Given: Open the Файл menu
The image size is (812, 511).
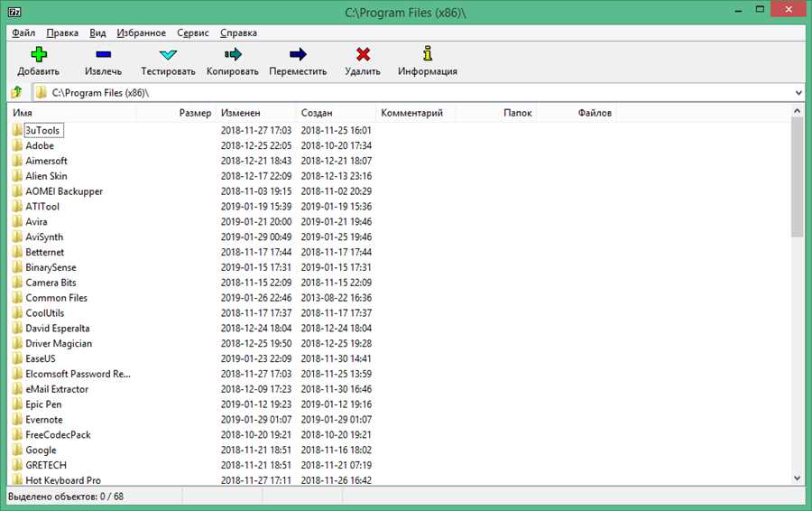Looking at the screenshot, I should [x=23, y=33].
